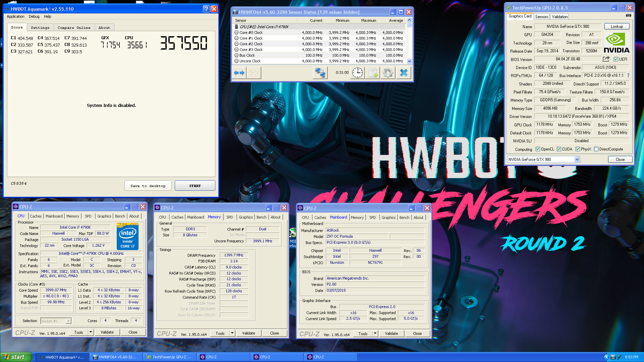The width and height of the screenshot is (644, 362).
Task: Open Caches tab in first CPU-Z window
Action: [x=36, y=216]
